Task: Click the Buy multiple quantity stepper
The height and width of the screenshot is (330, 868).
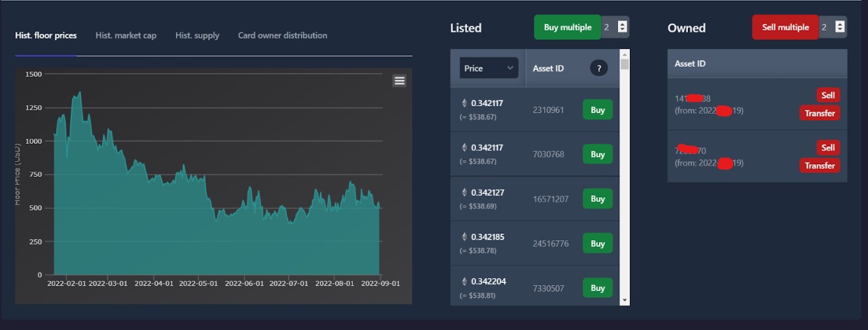Action: pos(622,27)
